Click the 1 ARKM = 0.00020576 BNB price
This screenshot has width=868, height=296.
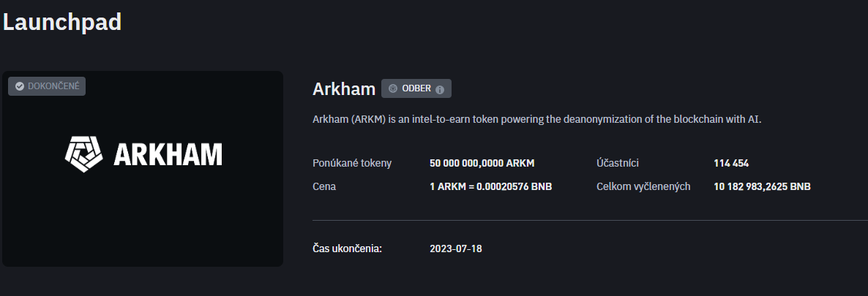[490, 186]
